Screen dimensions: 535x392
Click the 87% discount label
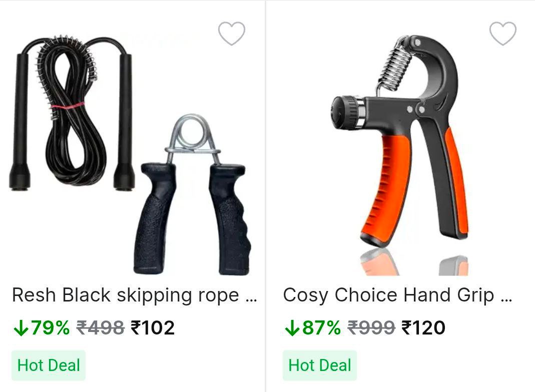(x=321, y=328)
